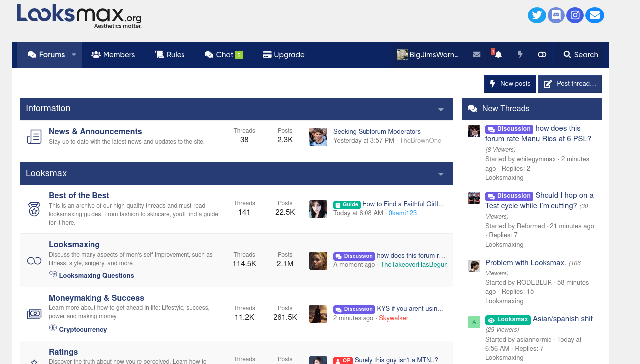Click the email contact icon in header
The height and width of the screenshot is (364, 640).
pos(595,15)
